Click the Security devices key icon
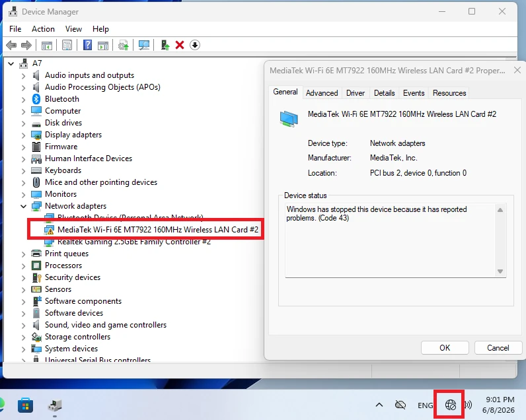The width and height of the screenshot is (526, 420). coord(36,277)
